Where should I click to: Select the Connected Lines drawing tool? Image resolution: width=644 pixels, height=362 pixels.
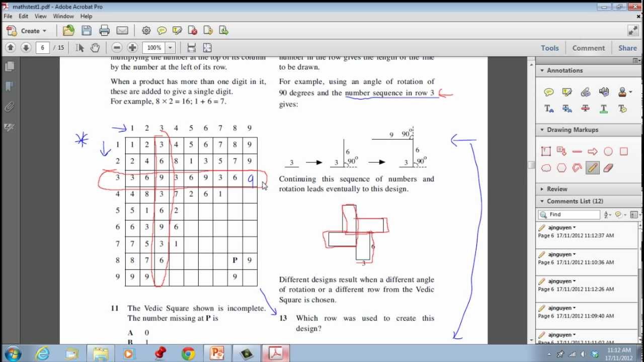(577, 168)
